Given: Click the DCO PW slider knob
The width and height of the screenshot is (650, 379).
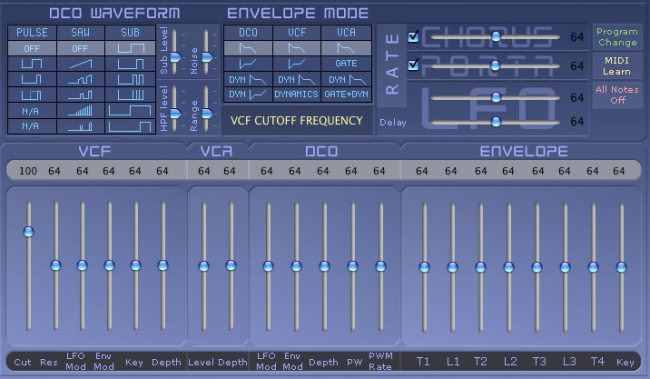Looking at the screenshot, I should coord(353,266).
